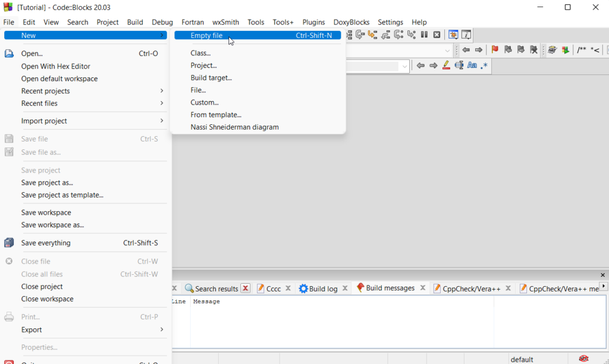
Task: Clear all bookmarks with the crossed flag icon
Action: 533,50
